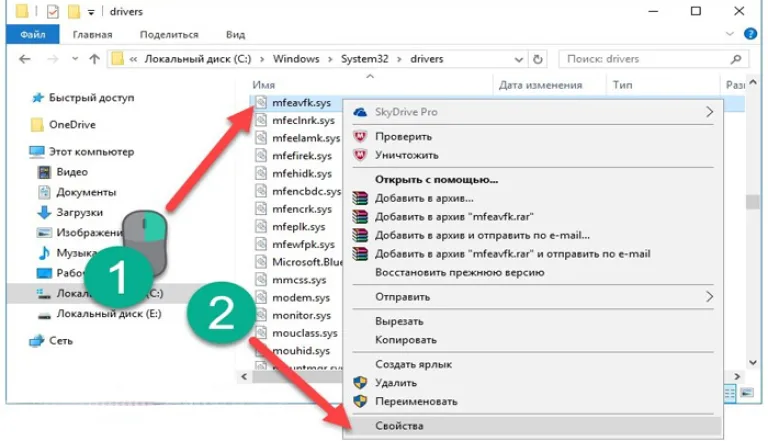Open Загрузки in the sidebar

[79, 212]
